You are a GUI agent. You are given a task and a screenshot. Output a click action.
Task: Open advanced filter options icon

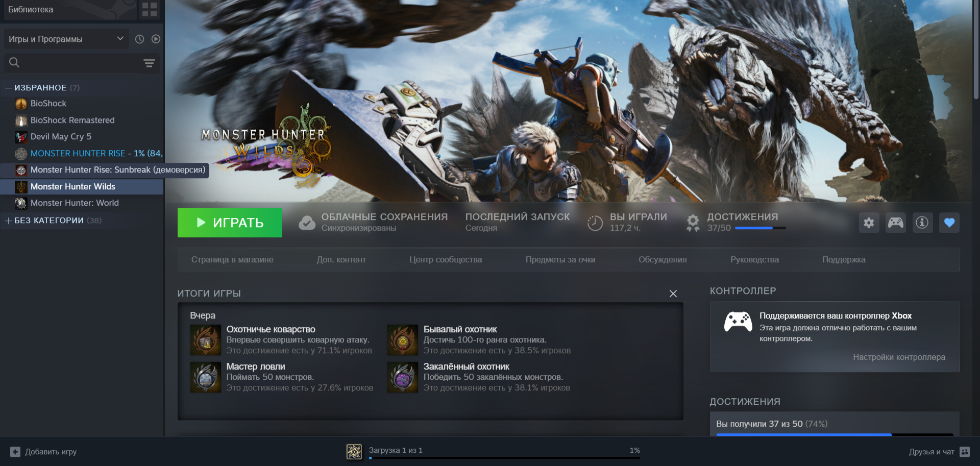point(149,63)
